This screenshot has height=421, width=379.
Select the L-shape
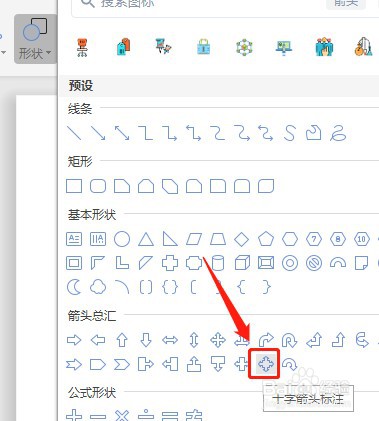[122, 263]
